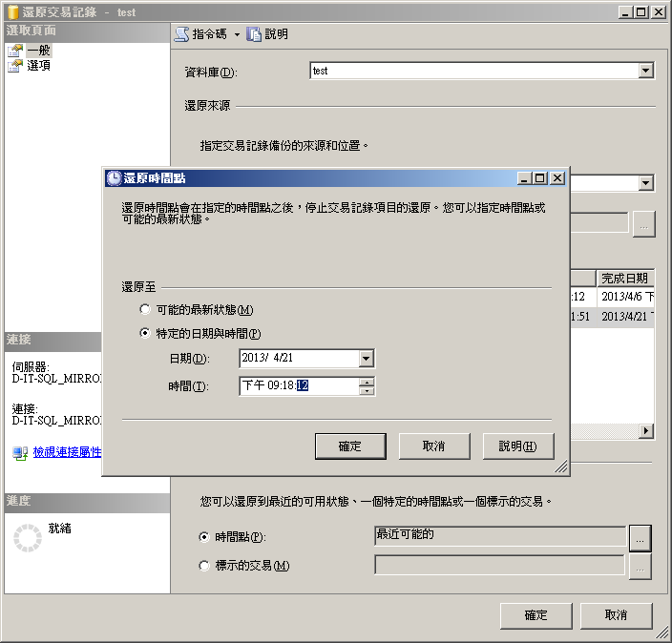Select the 可能的最新狀態 radio button
The image size is (672, 643).
point(145,310)
